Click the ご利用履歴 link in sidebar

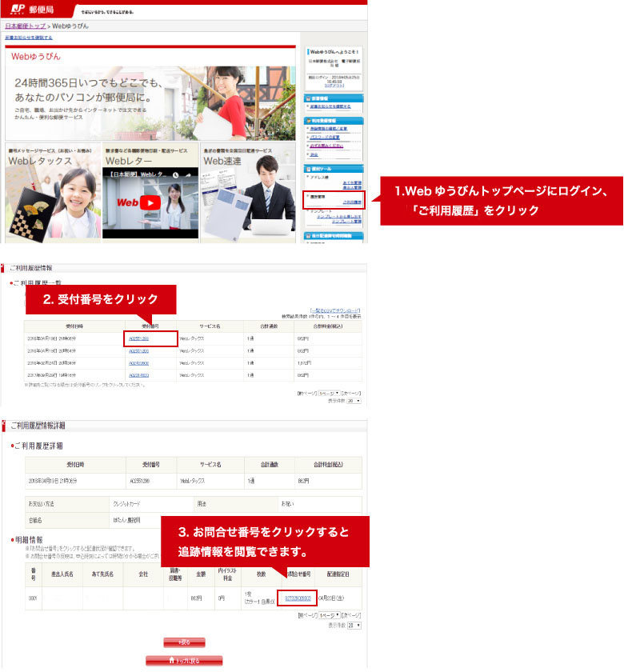click(x=352, y=202)
